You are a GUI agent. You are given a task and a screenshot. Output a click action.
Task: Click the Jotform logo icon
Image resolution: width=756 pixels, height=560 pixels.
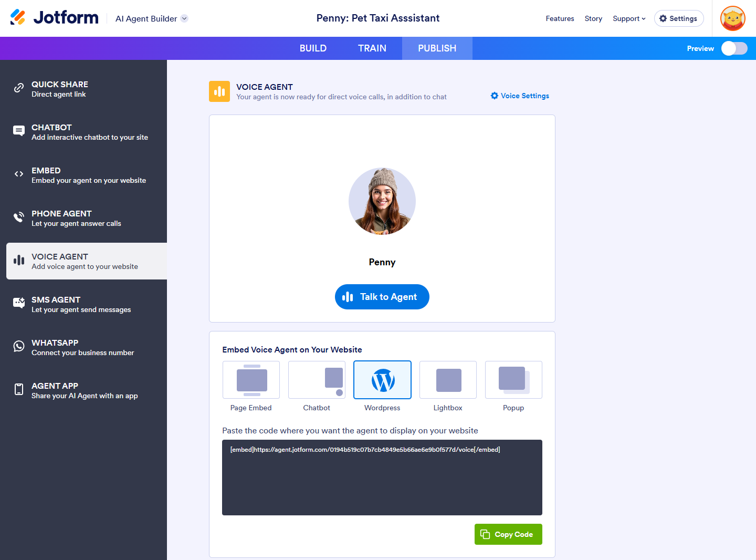click(x=18, y=17)
